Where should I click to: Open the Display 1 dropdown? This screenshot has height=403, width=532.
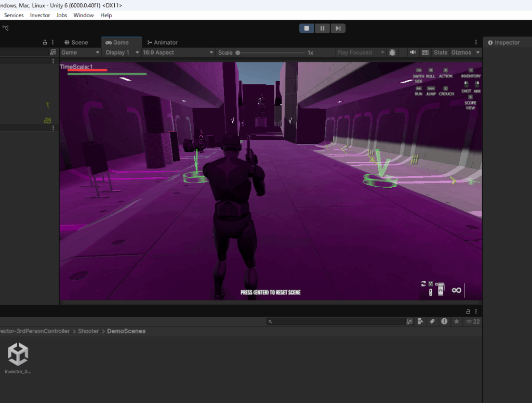[122, 53]
